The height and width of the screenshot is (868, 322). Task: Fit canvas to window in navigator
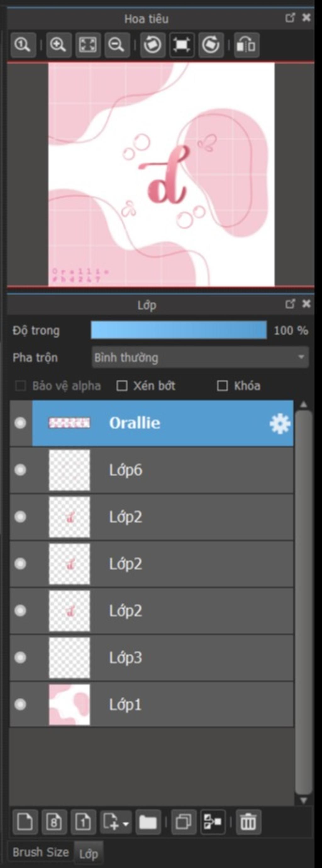click(88, 45)
